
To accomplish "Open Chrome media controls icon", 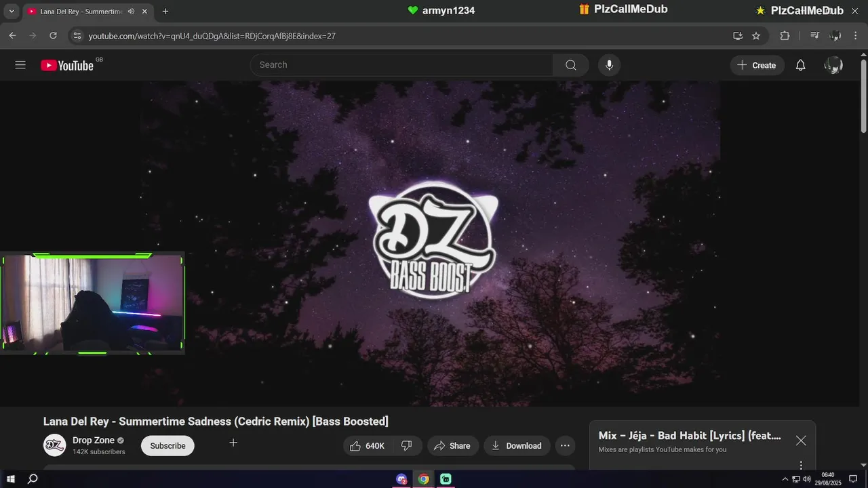I will [815, 36].
